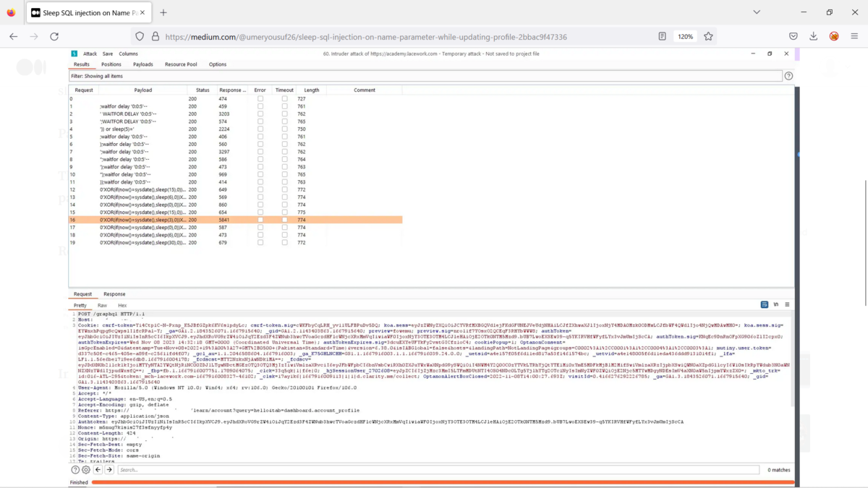Screen dimensions: 868x488
Task: Select highlighted row 16 with response 5841
Action: click(x=236, y=220)
